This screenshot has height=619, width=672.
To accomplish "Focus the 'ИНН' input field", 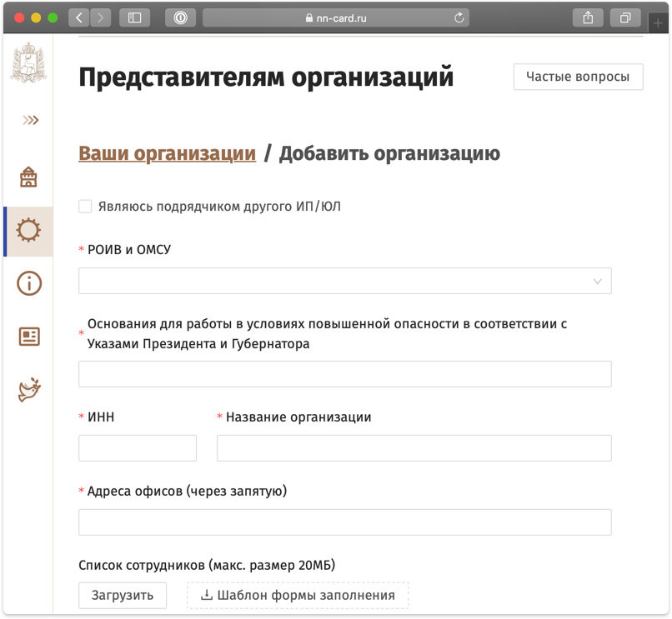I will click(138, 448).
